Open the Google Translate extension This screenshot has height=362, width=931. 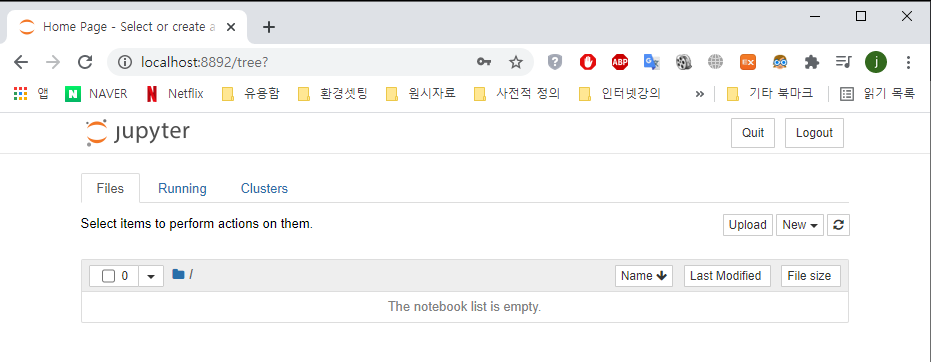tap(652, 62)
